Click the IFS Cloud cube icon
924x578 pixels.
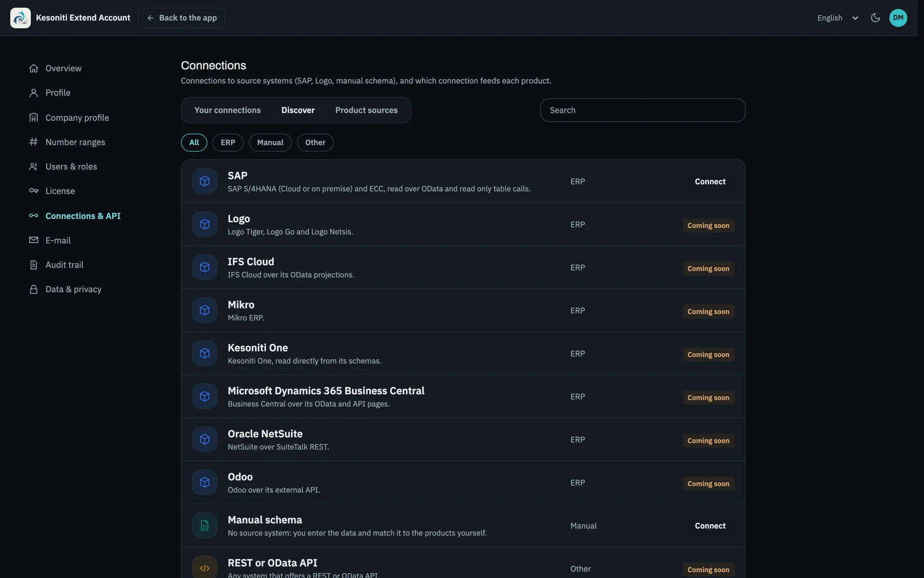coord(205,267)
